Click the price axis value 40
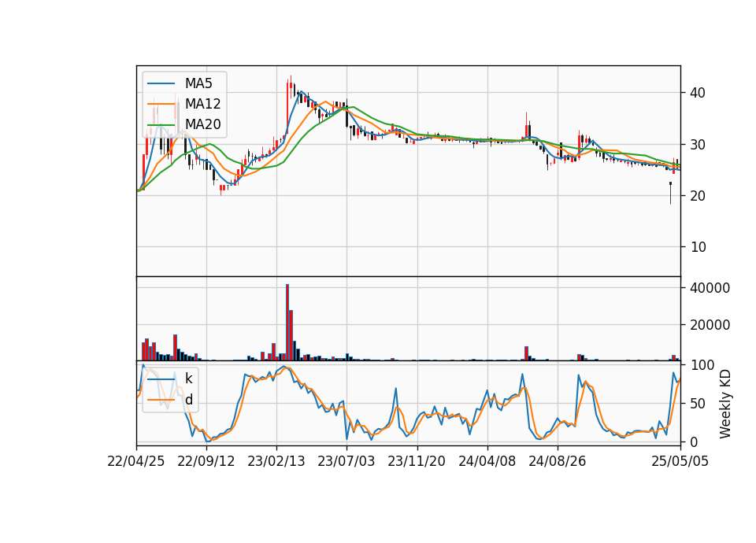Viewport: 756px width, 543px height. (x=699, y=93)
